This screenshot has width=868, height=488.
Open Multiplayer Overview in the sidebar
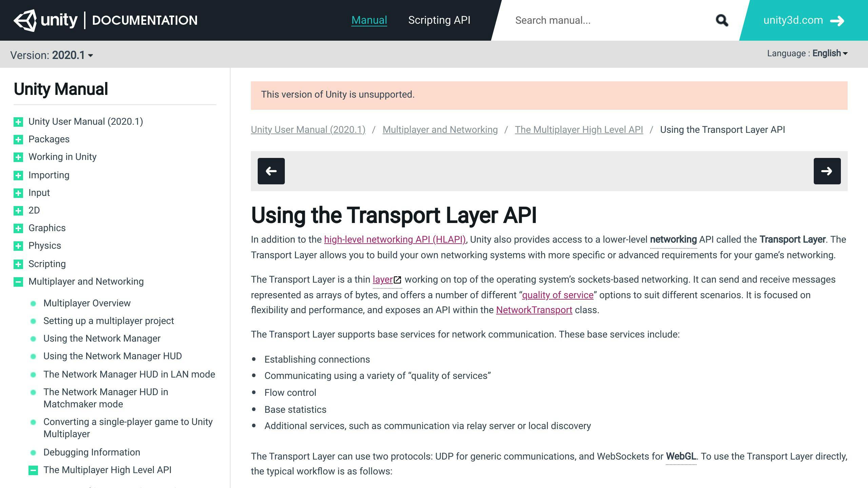click(x=87, y=303)
